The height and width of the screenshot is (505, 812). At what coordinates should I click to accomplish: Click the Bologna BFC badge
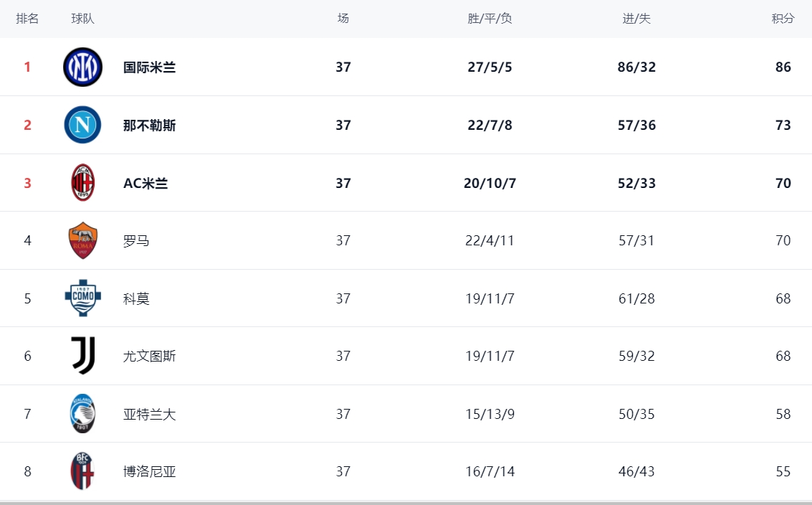tap(83, 471)
